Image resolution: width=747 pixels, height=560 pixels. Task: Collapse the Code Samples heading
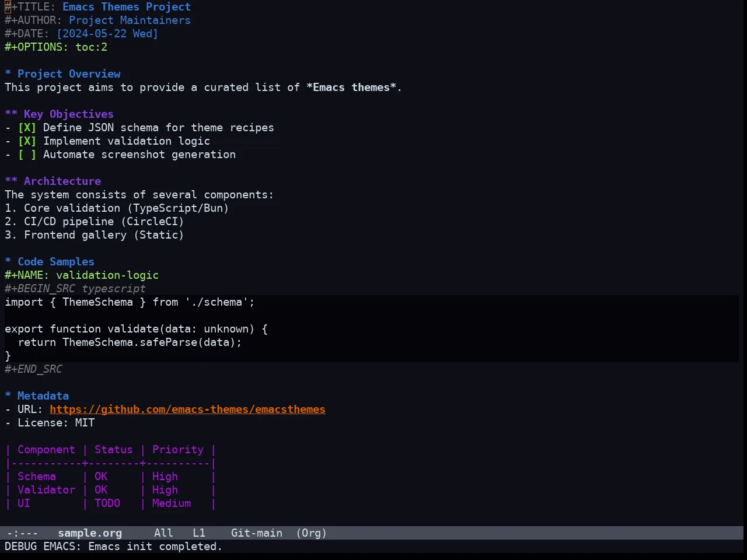50,262
